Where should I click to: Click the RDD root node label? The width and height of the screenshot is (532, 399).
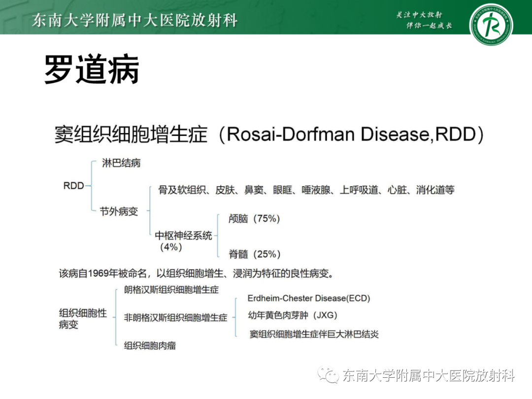tap(73, 186)
